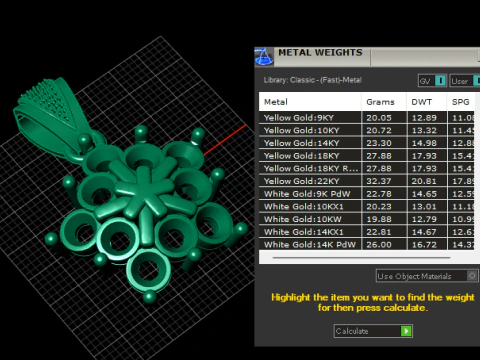This screenshot has height=360, width=480.
Task: Toggle the GV library switch
Action: coord(440,81)
